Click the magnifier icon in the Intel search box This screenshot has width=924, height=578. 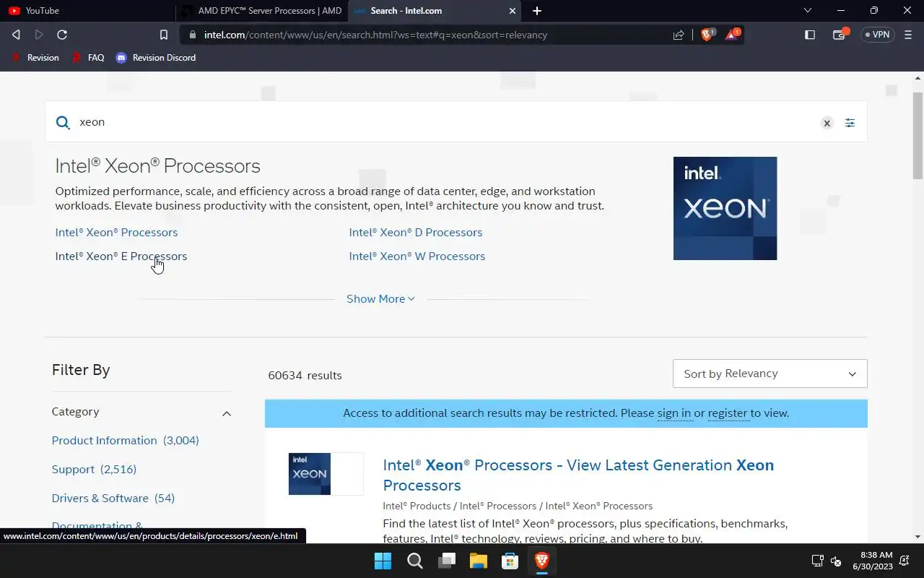[63, 122]
